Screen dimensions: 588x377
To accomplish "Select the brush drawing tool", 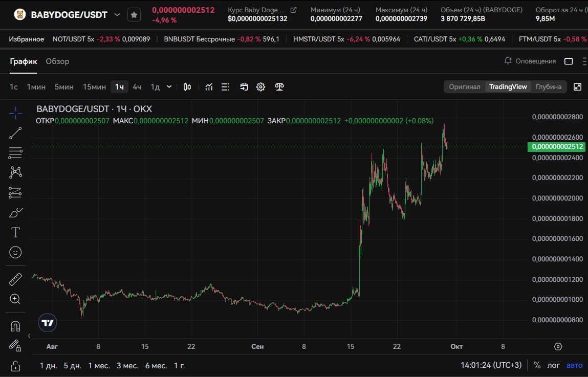I will pyautogui.click(x=15, y=212).
